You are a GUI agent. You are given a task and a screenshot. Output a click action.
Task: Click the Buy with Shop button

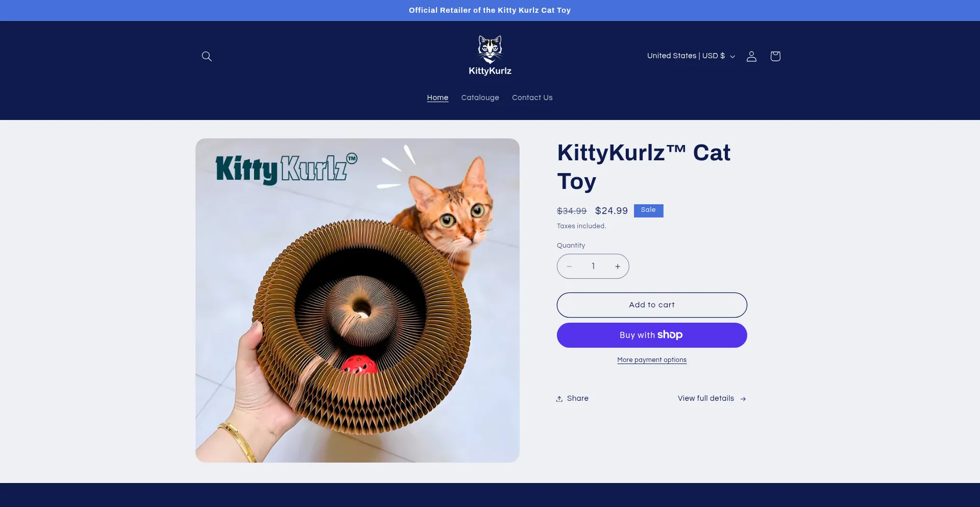click(x=651, y=335)
